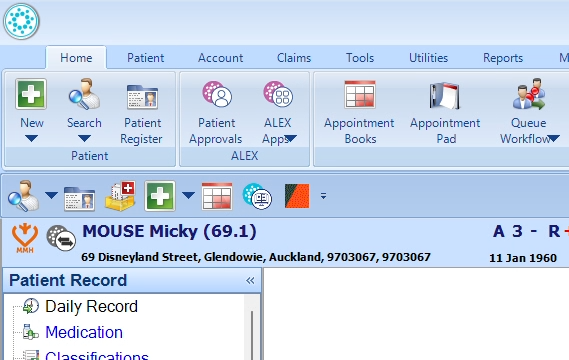Open the Medication link in the tree

84,332
